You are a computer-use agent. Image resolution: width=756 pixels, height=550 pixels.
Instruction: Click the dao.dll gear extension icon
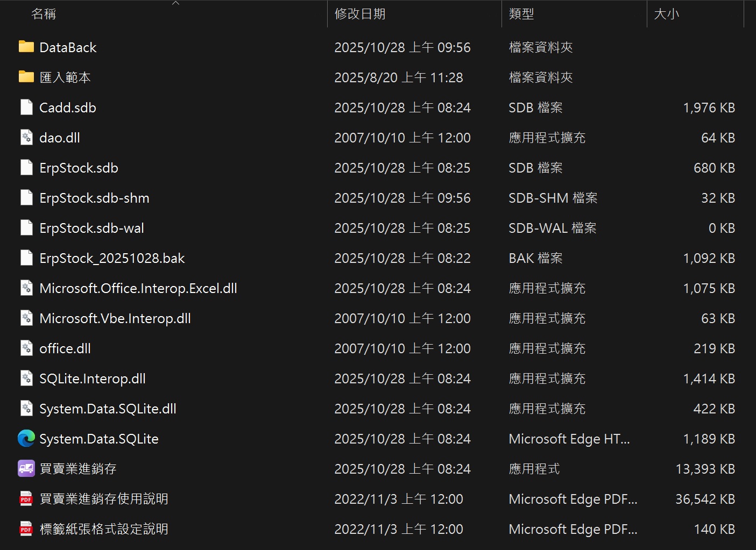26,137
